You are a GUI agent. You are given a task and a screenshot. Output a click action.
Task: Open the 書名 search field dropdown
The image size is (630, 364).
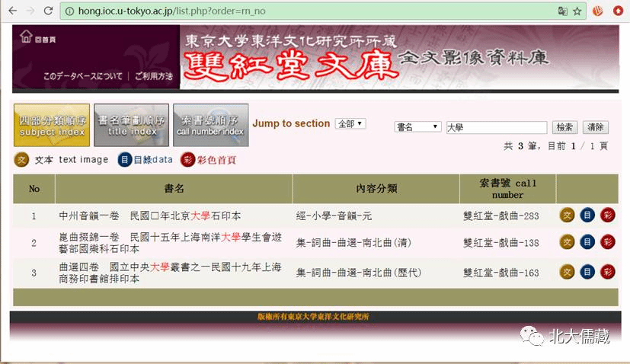coord(417,127)
